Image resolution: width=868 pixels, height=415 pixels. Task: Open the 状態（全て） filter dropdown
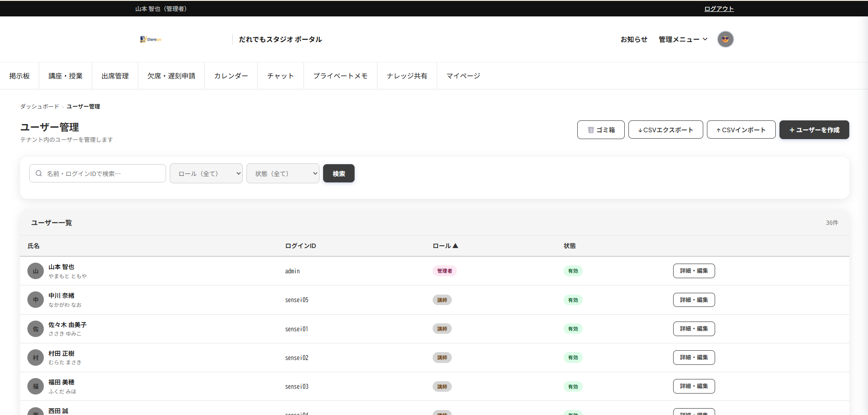pos(283,173)
